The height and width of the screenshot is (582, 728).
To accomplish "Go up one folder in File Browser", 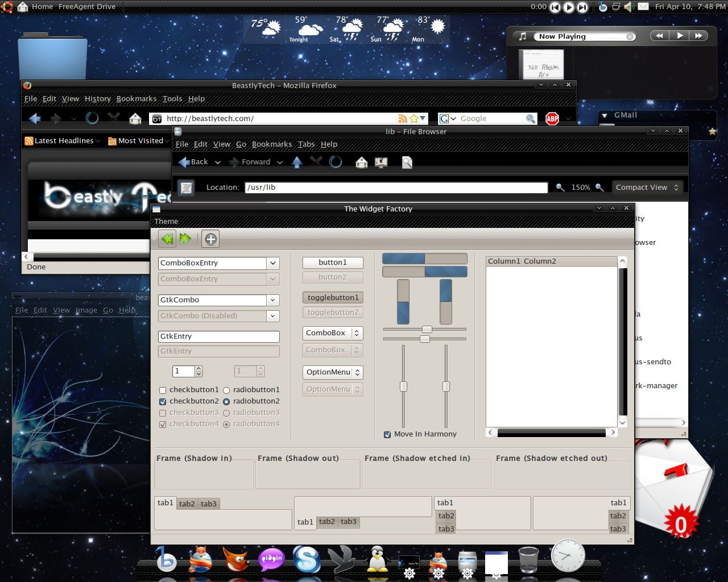I will [x=297, y=162].
